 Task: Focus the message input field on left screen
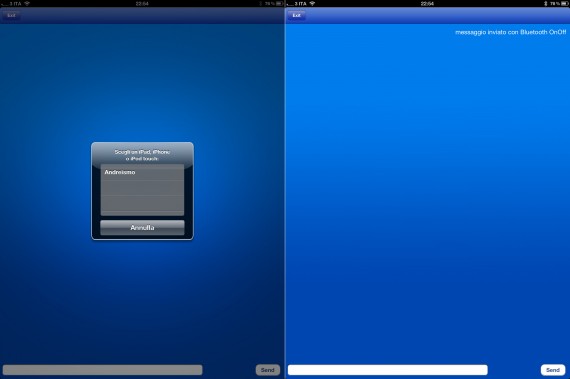(103, 370)
